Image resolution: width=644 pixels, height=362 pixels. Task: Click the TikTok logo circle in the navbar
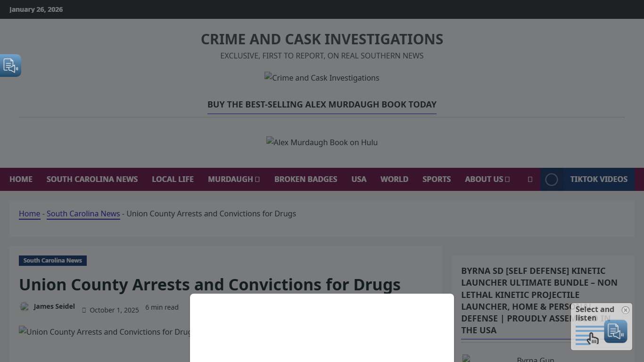(552, 179)
